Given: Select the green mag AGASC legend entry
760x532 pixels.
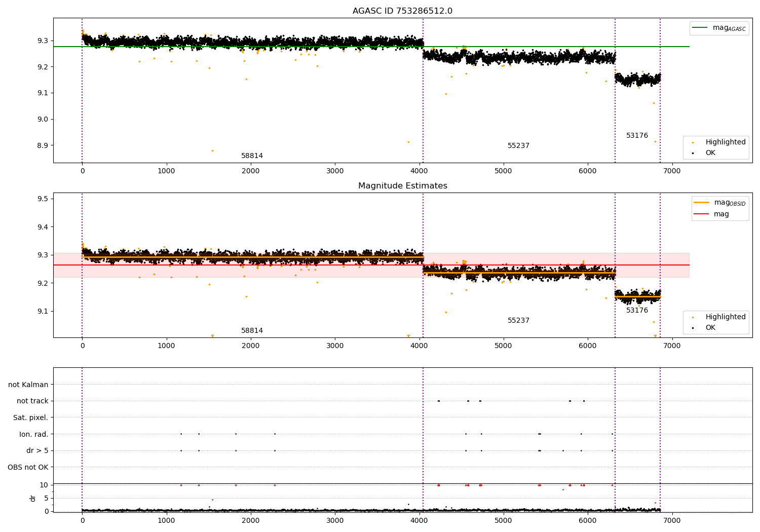Looking at the screenshot, I should 719,28.
